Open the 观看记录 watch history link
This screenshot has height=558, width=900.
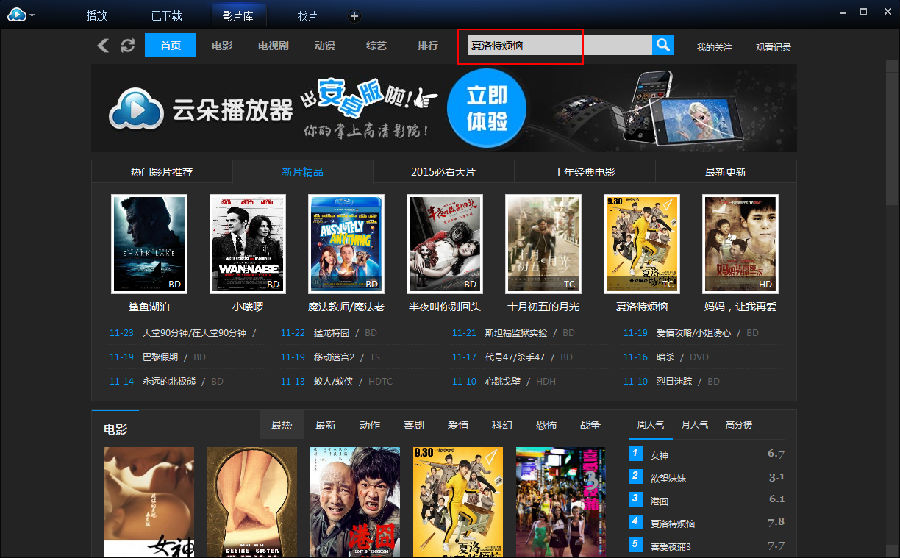click(773, 46)
